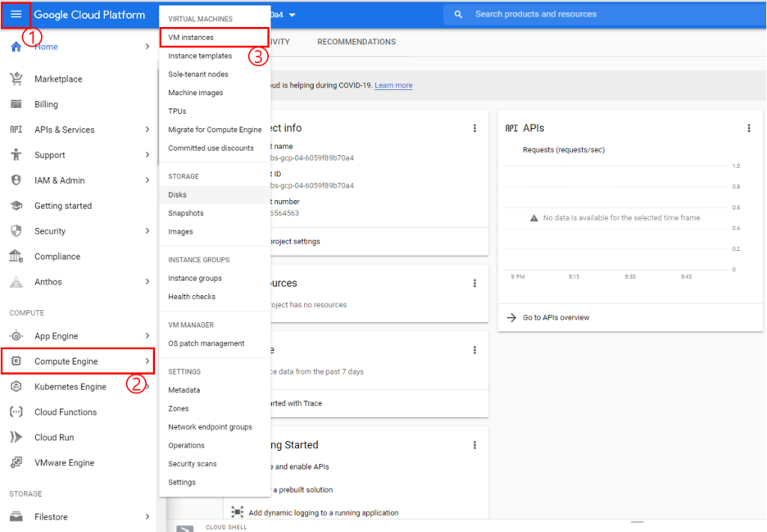Click the search magnifier icon

(x=458, y=14)
